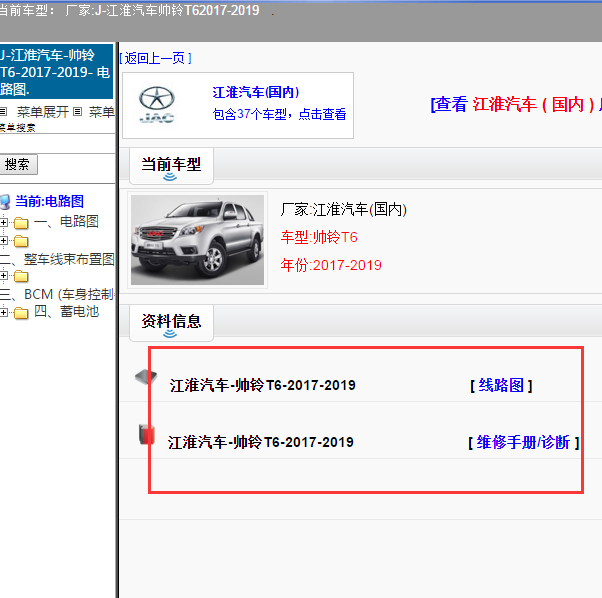
Task: Expand the 三、BCM node
Action: point(3,276)
